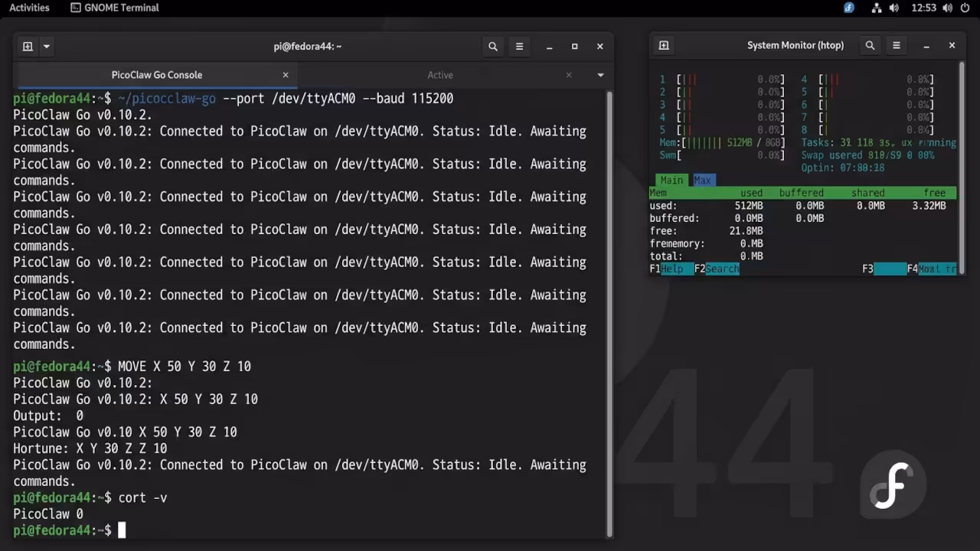Click the CPU 1 usage meter
Viewport: 980px width, 551px height.
click(x=722, y=80)
